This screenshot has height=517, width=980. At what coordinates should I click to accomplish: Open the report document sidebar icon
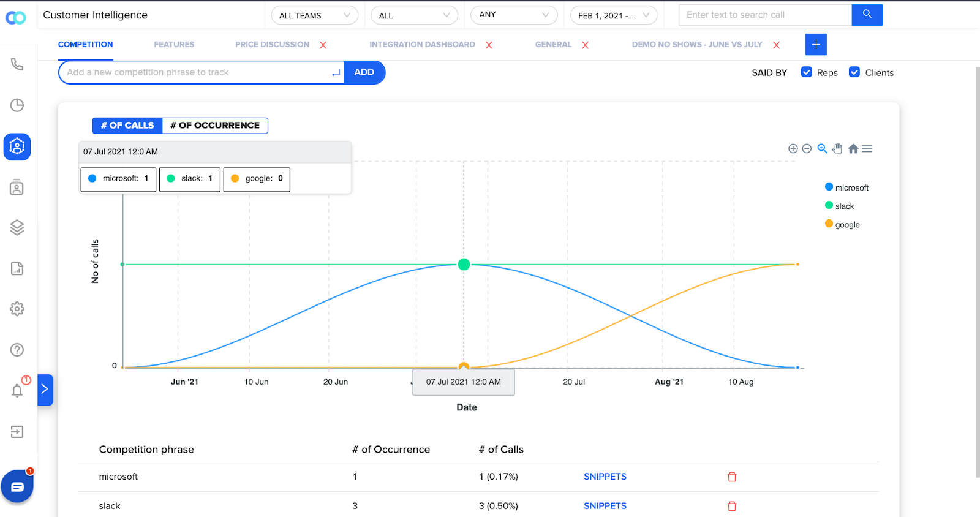click(17, 268)
